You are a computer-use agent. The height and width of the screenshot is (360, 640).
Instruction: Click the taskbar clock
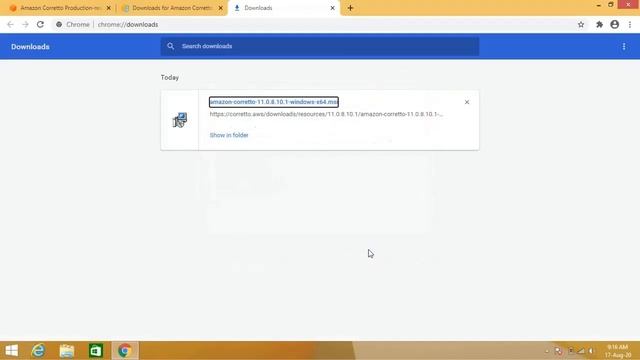coord(618,351)
